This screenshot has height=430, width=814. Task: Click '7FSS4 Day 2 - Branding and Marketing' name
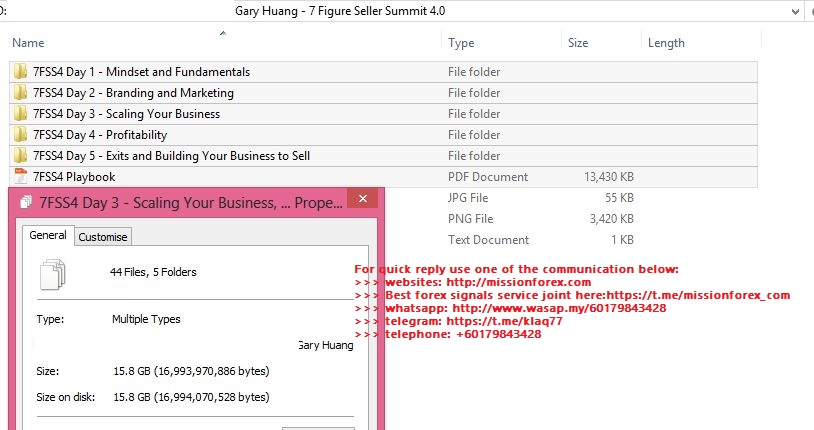click(133, 93)
